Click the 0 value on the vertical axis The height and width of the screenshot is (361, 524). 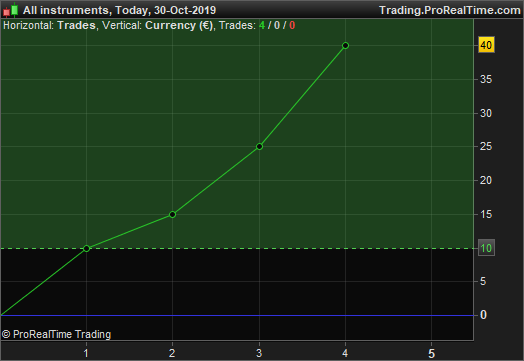[483, 315]
